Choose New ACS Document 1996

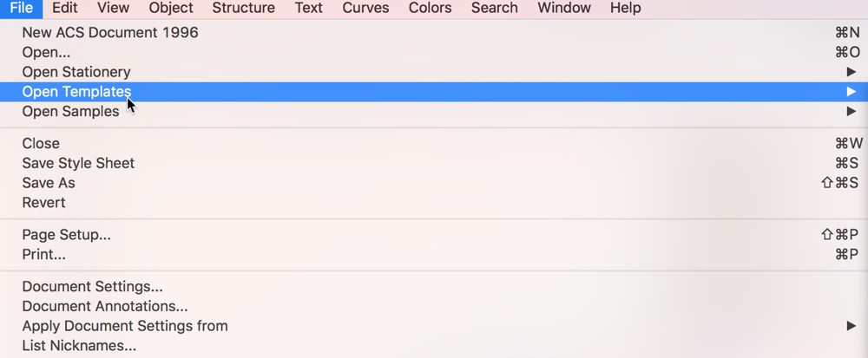click(110, 33)
